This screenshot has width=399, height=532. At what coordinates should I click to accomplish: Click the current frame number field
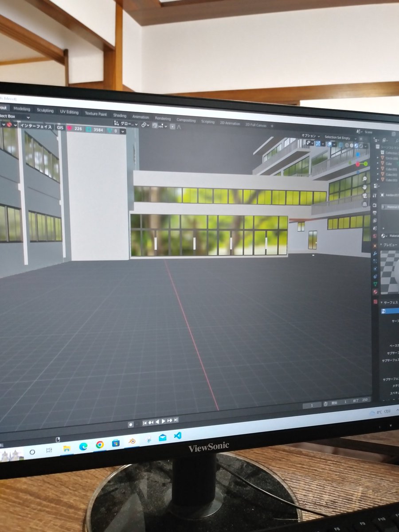(312, 406)
